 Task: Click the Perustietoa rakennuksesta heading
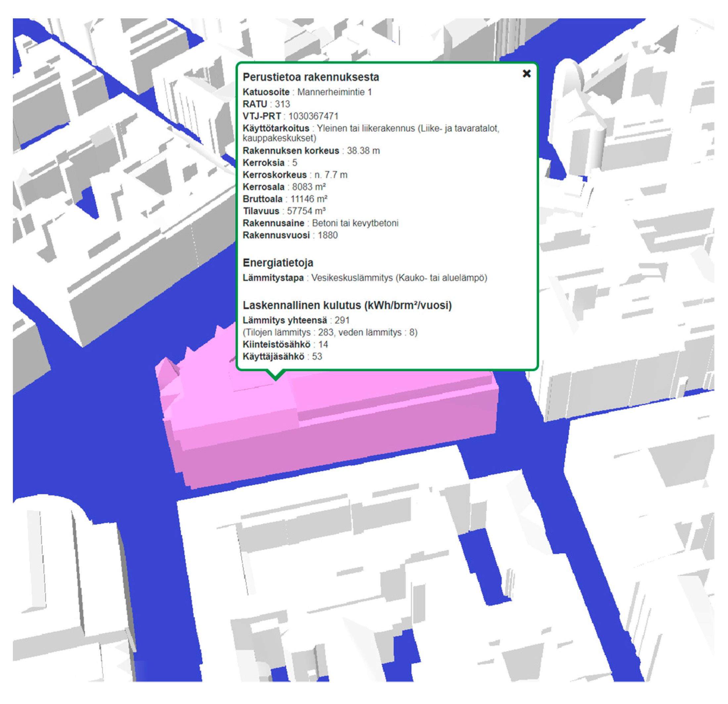(x=311, y=77)
